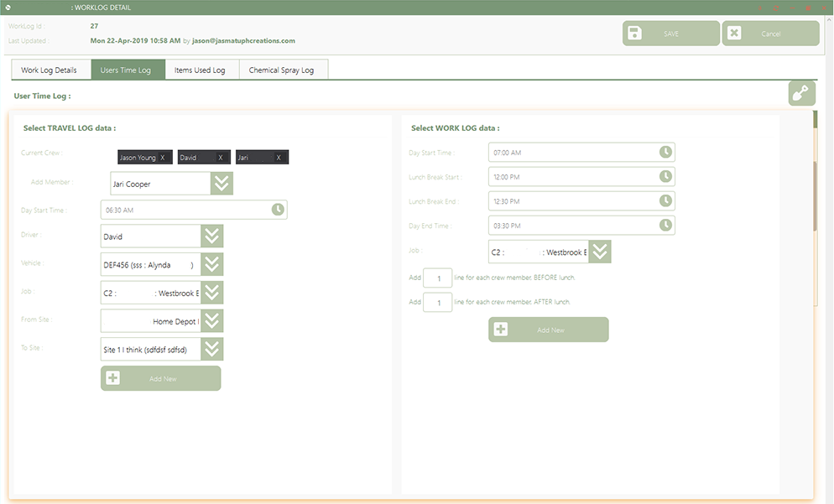Expand the Driver dropdown
The image size is (834, 504).
tap(211, 236)
